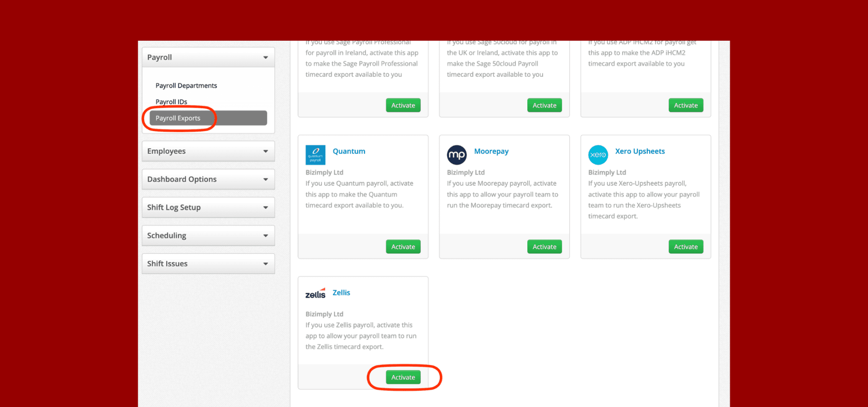Click the Zellis logo

click(315, 293)
